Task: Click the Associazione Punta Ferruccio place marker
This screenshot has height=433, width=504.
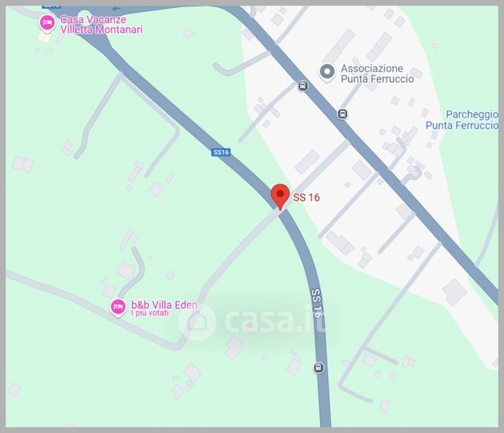Action: coord(327,72)
